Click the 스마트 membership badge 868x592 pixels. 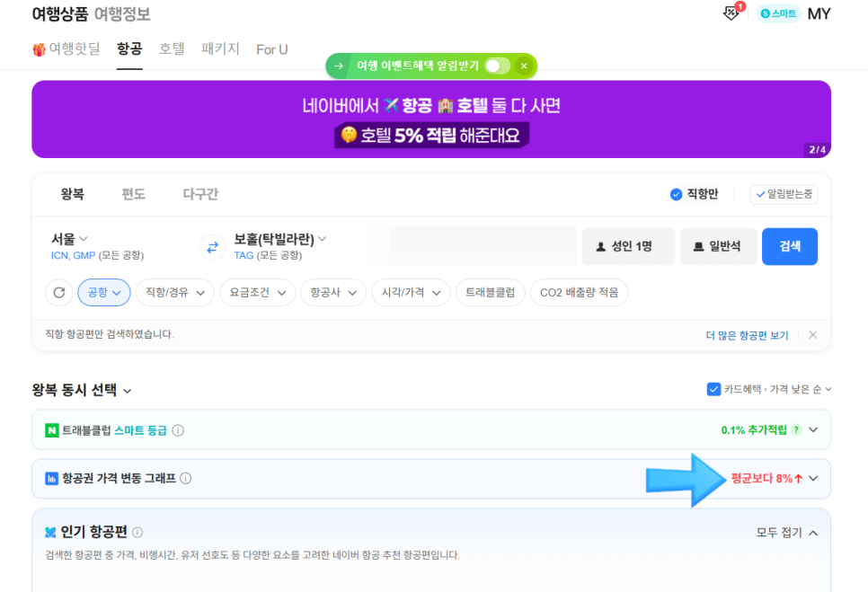tap(778, 13)
